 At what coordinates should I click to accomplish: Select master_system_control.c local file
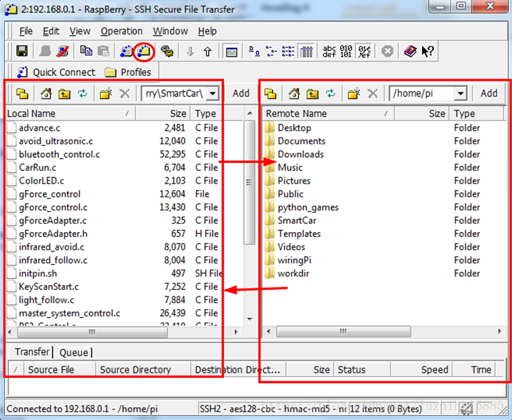(x=69, y=314)
